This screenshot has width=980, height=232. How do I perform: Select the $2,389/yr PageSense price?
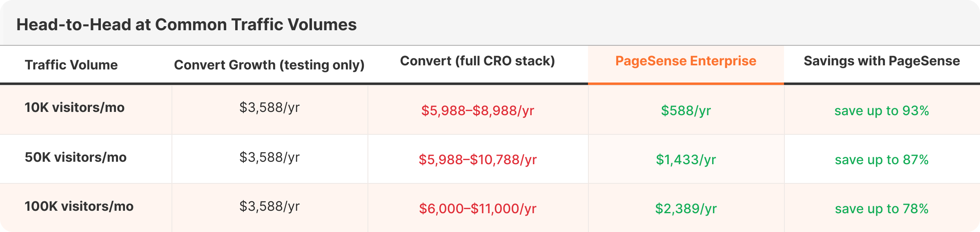tap(686, 209)
